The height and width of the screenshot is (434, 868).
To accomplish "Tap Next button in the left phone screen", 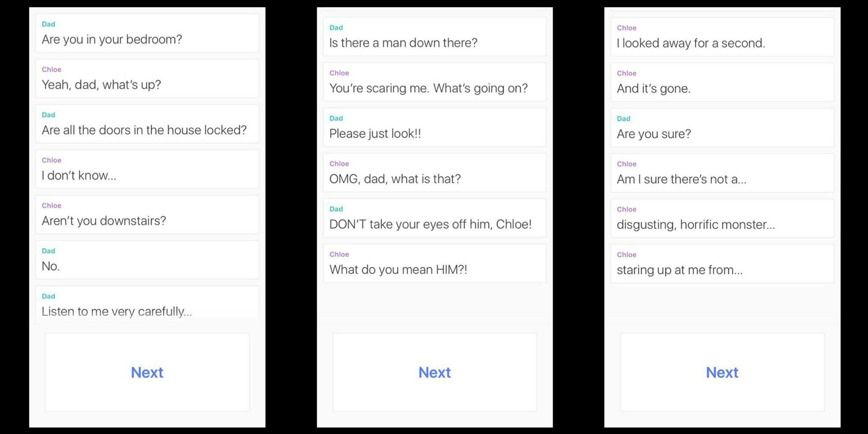I will (147, 372).
